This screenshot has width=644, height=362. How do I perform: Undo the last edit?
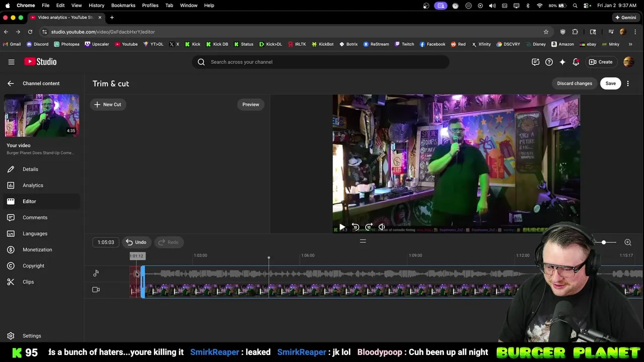[136, 242]
